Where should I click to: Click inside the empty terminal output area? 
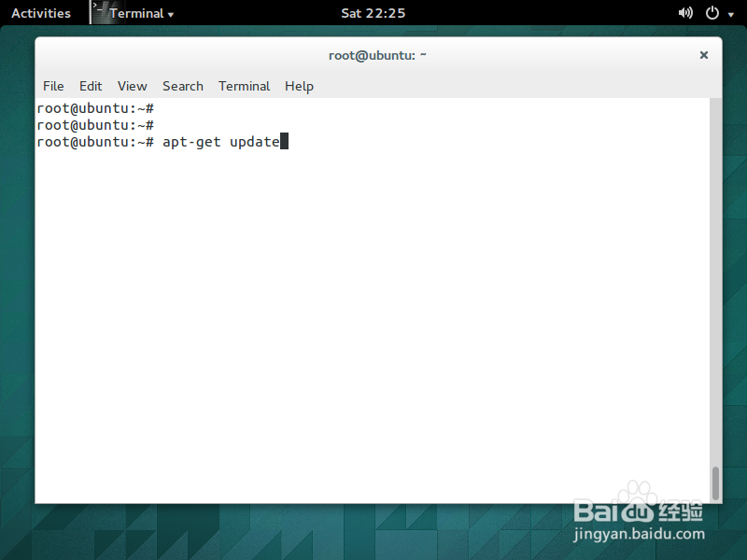[373, 299]
